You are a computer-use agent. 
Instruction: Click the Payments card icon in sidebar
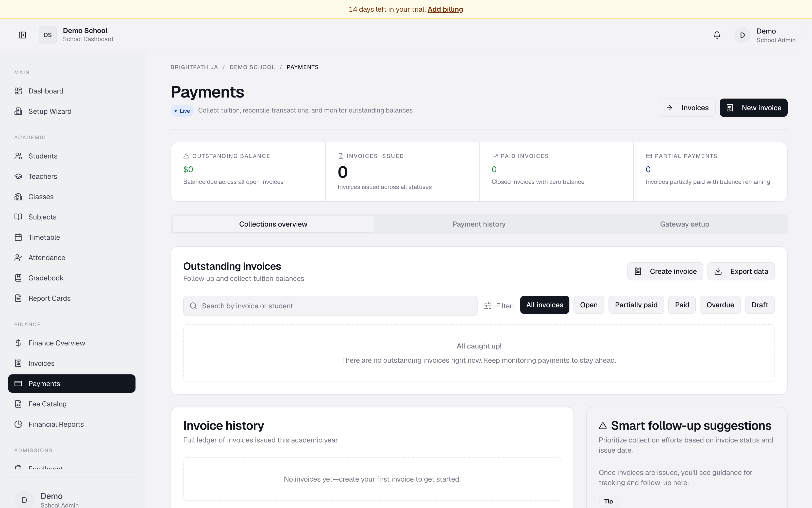point(19,384)
